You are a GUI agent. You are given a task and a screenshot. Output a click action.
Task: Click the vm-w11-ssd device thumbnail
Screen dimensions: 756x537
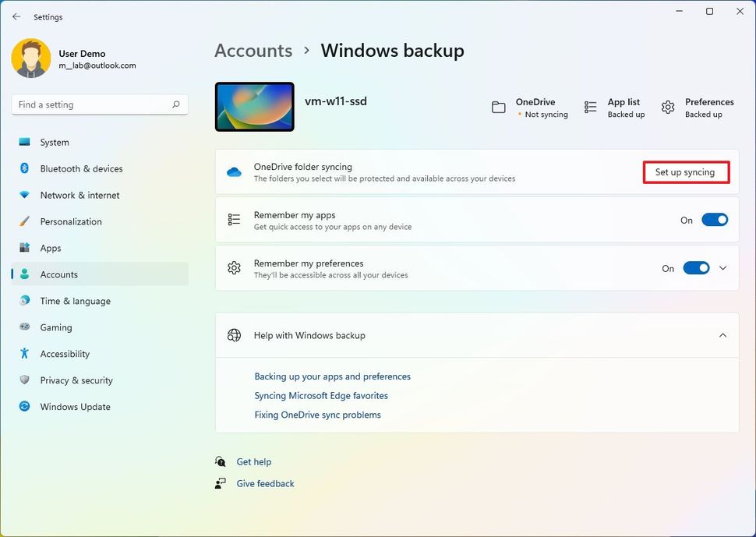[255, 107]
